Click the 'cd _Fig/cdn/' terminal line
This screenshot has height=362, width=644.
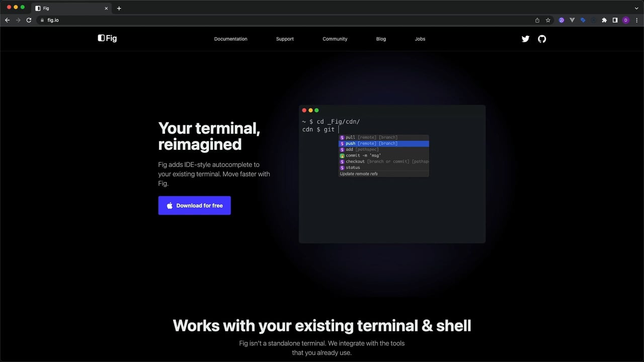[331, 122]
